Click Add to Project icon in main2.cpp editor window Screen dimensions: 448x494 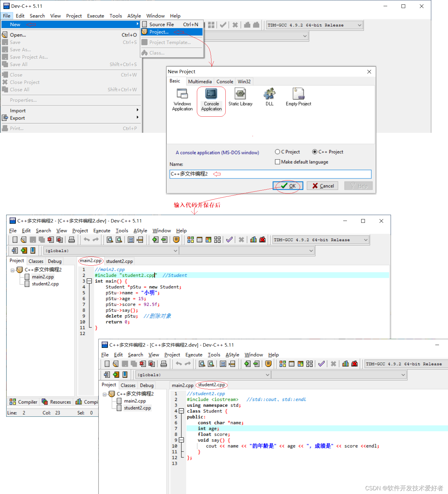(155, 240)
